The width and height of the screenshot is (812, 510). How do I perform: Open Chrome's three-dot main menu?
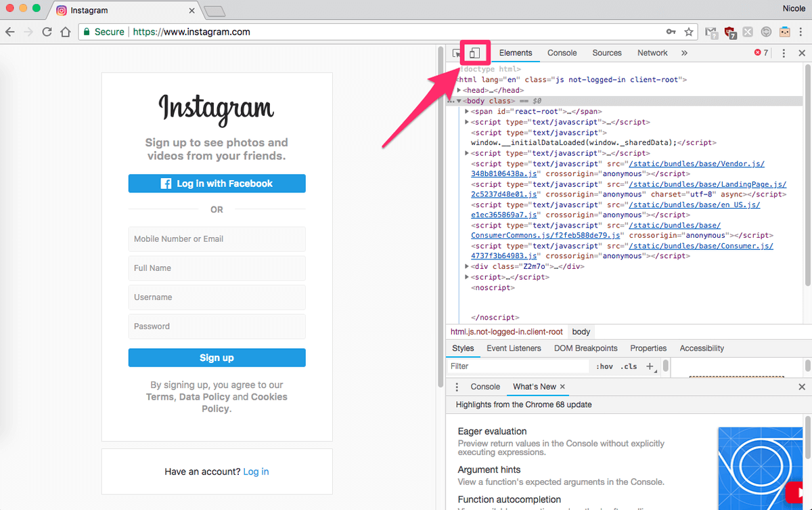[802, 32]
